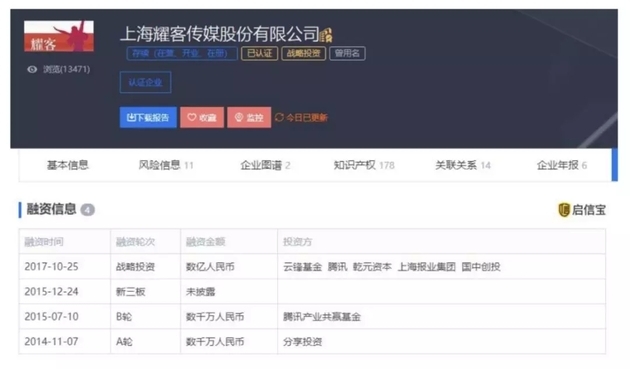This screenshot has width=630, height=369.
Task: Open the 企业年报 tab
Action: pos(562,165)
